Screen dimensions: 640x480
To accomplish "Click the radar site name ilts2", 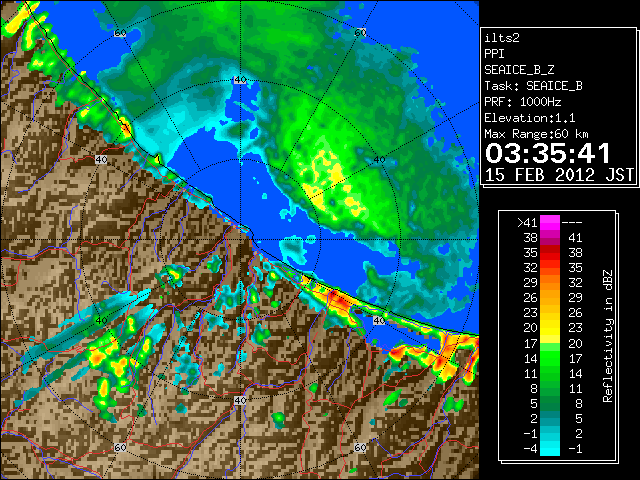I will 502,38.
